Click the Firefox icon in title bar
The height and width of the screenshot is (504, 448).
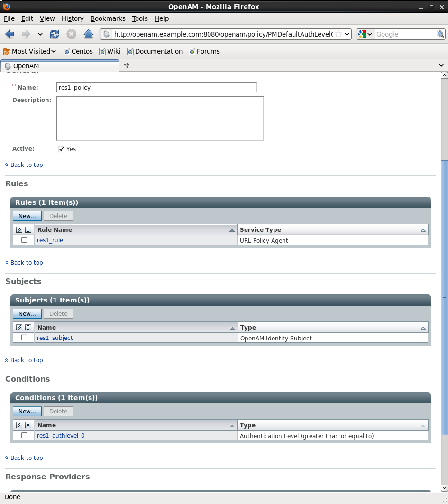[x=7, y=6]
